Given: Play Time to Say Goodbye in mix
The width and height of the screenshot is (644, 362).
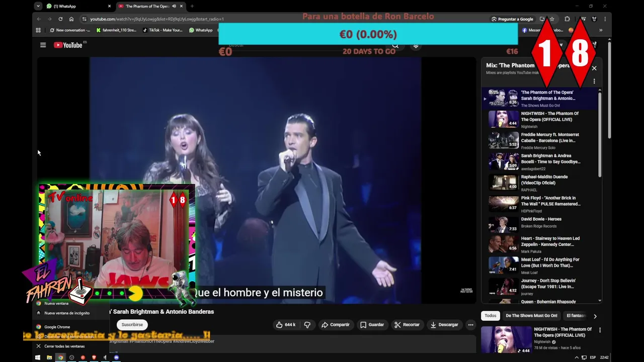Looking at the screenshot, I should [x=541, y=162].
